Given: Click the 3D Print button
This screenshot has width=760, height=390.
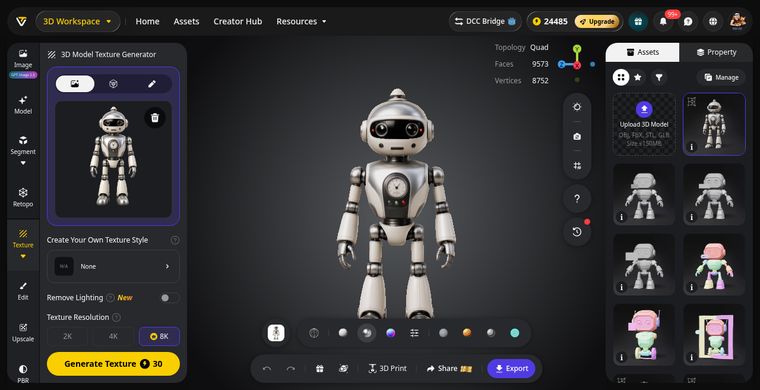Looking at the screenshot, I should point(387,369).
